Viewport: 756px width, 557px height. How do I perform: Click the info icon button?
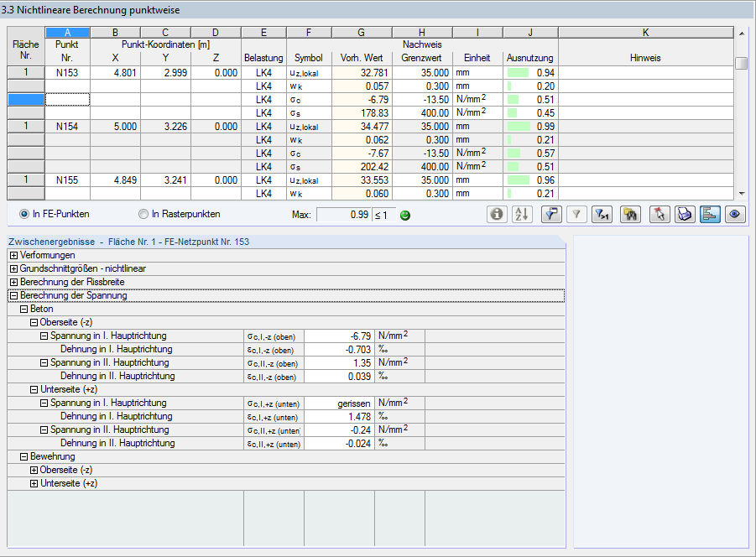[497, 214]
